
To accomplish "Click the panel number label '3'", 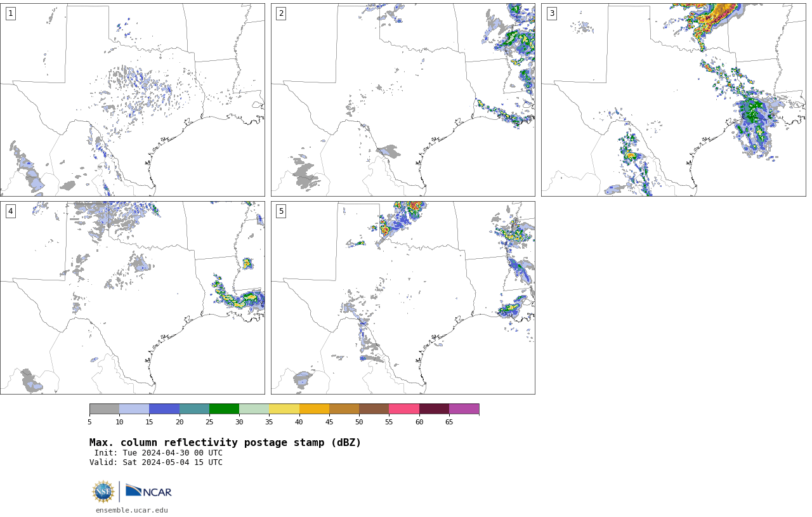I will (x=551, y=13).
